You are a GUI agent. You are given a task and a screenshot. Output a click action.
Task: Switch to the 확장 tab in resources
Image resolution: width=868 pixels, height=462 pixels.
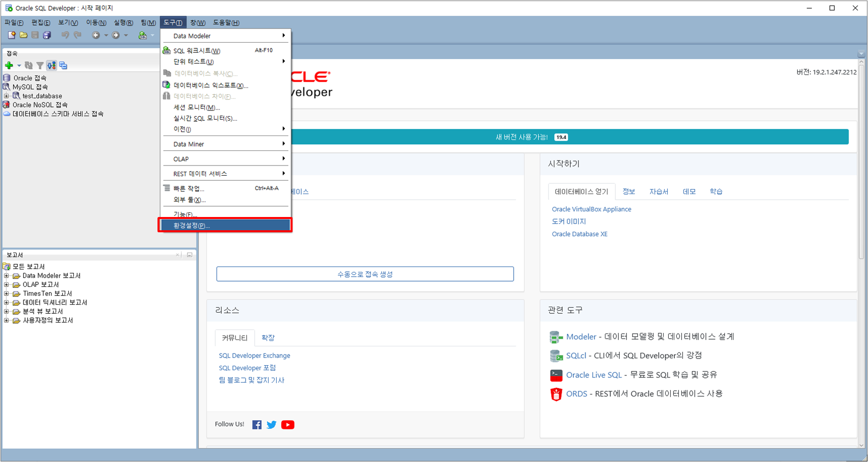(268, 338)
